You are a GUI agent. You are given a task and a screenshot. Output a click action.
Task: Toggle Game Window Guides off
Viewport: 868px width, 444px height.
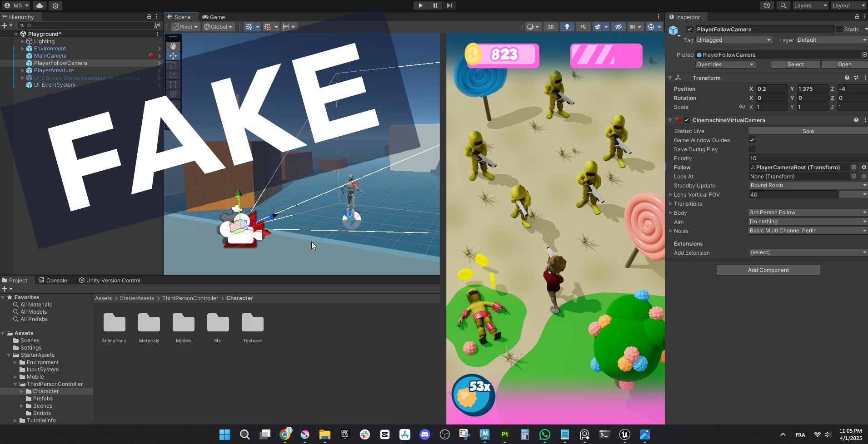(753, 140)
